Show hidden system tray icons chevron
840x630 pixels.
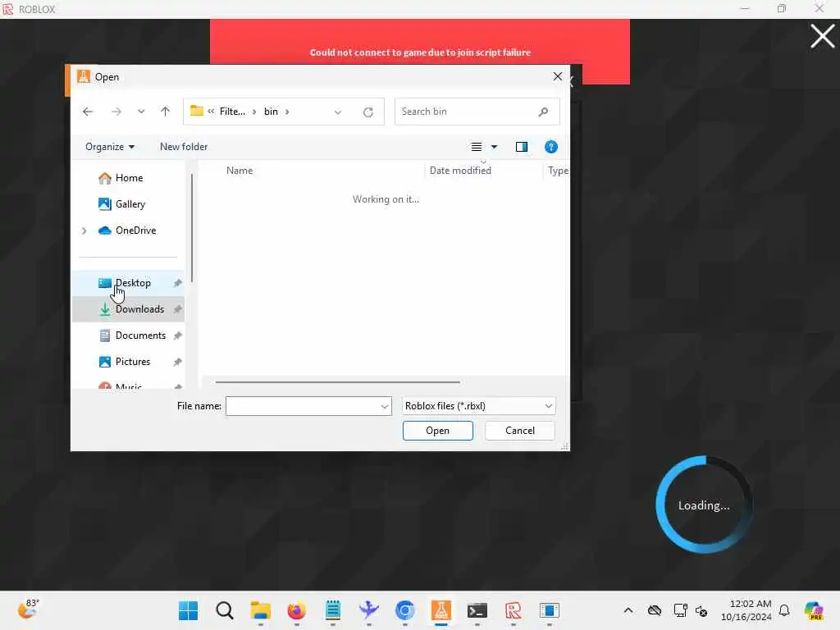pos(628,610)
